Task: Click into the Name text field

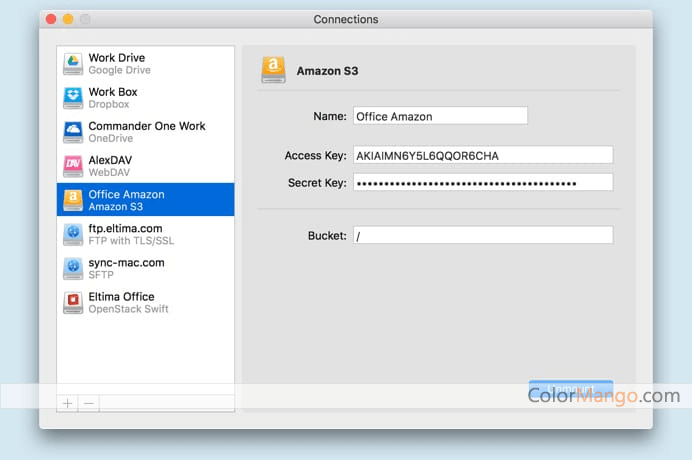Action: (x=440, y=116)
